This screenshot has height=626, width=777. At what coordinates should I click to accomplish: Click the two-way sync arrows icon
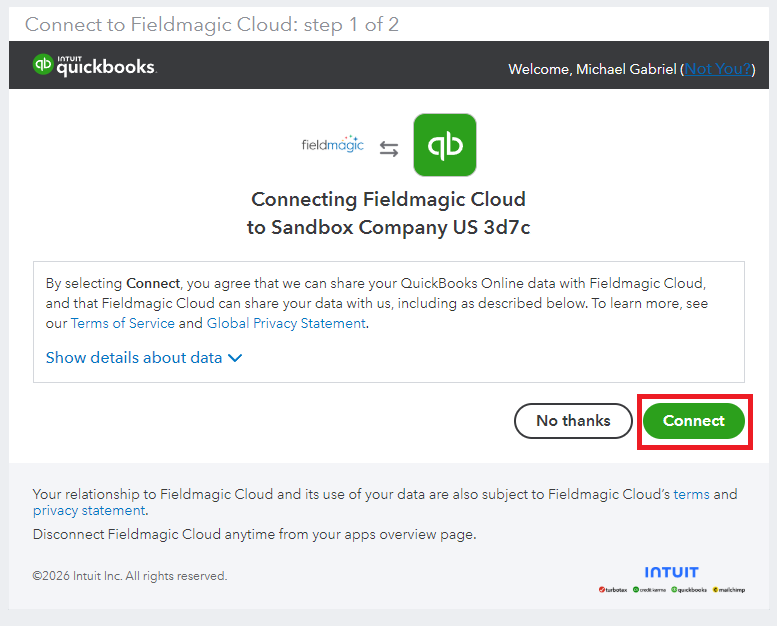tap(389, 149)
